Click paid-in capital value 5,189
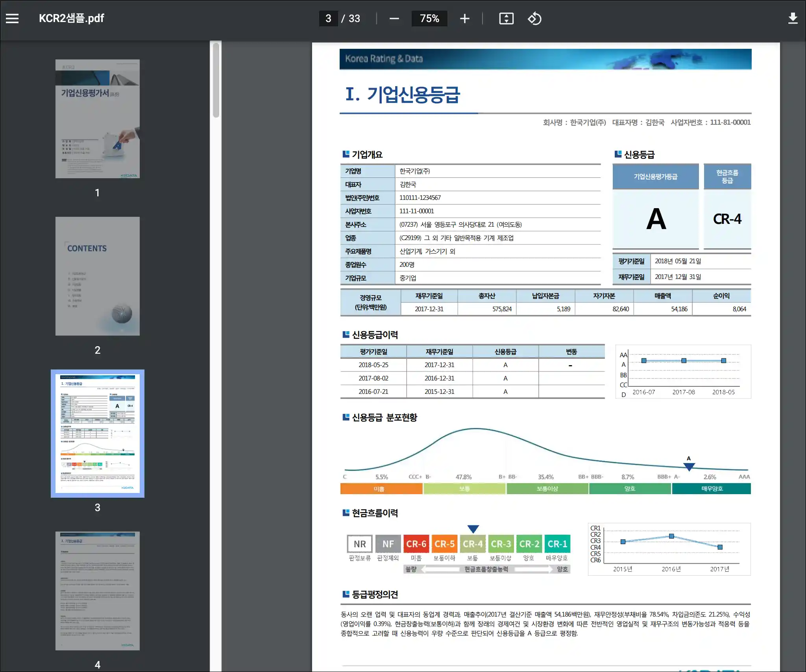 pos(564,309)
